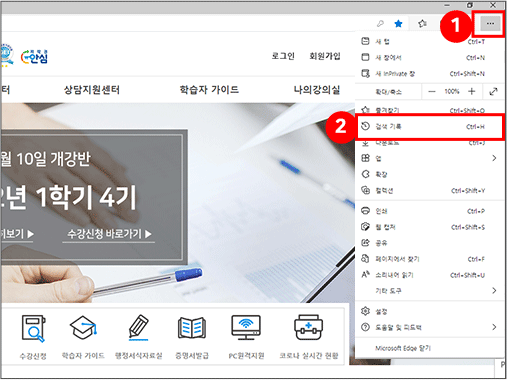Open the Settings and more (…) button
This screenshot has width=507, height=380.
point(490,24)
